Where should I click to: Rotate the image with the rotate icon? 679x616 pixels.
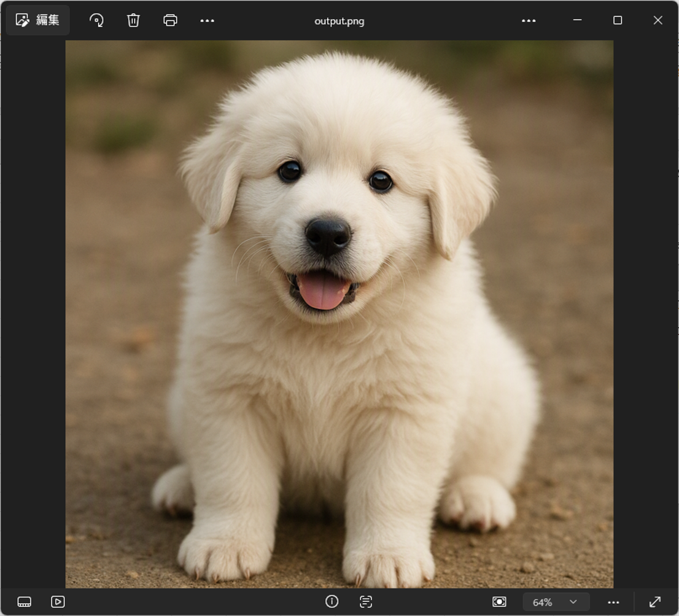[x=96, y=20]
